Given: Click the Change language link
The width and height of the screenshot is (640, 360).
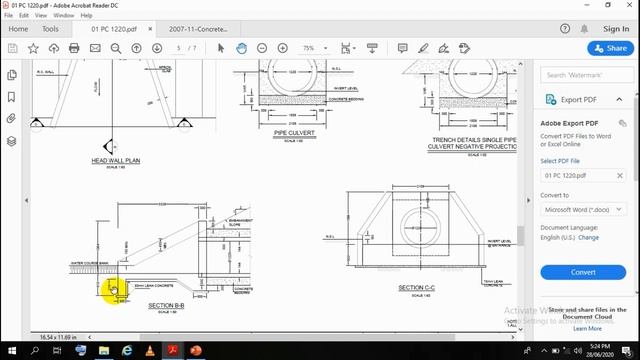Looking at the screenshot, I should pyautogui.click(x=588, y=238).
